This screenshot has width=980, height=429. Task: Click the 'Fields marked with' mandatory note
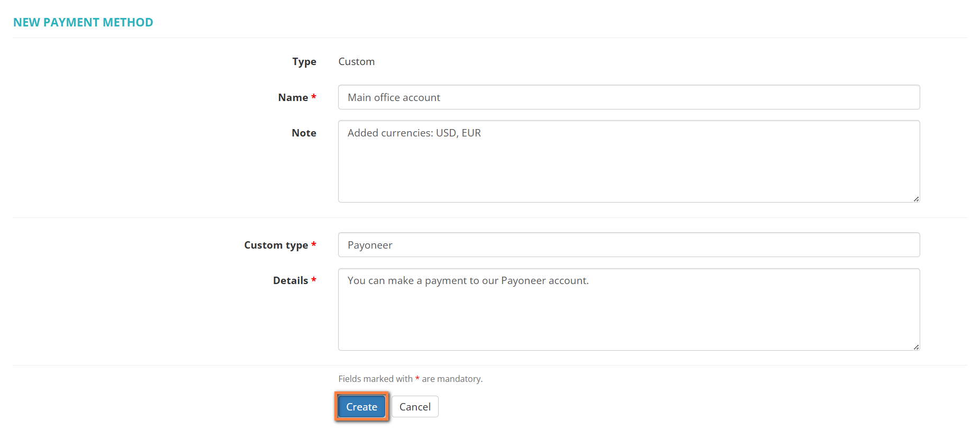point(376,379)
